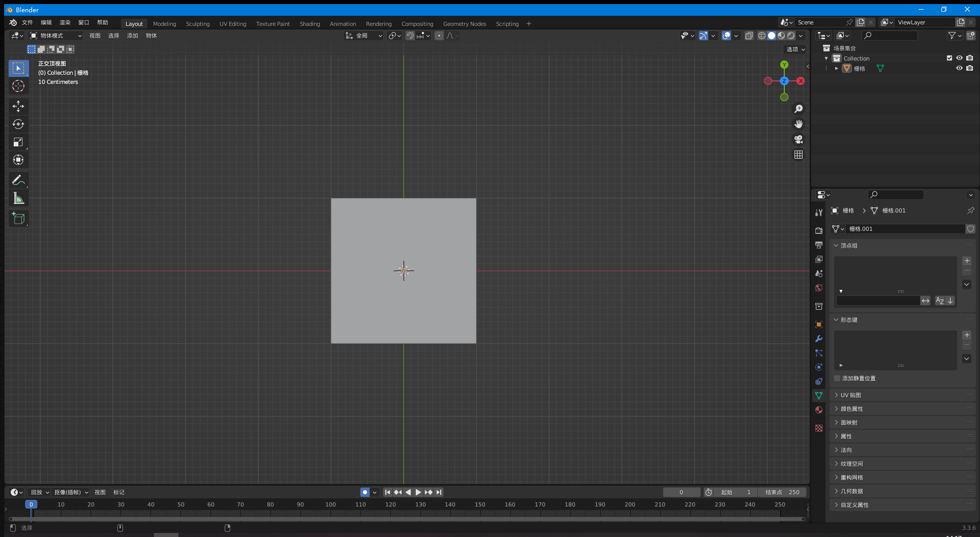Viewport: 980px width, 537px height.
Task: Toggle auto keying record button
Action: tap(365, 492)
